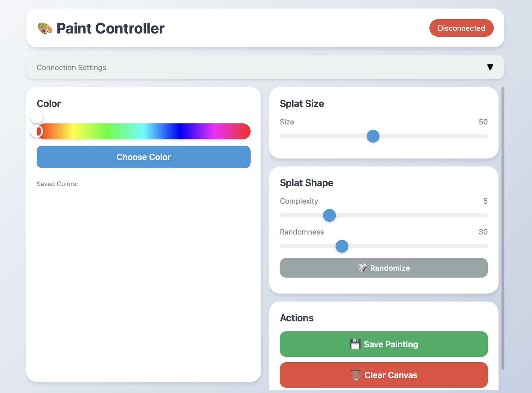Click the Complexity slider handle

(330, 215)
